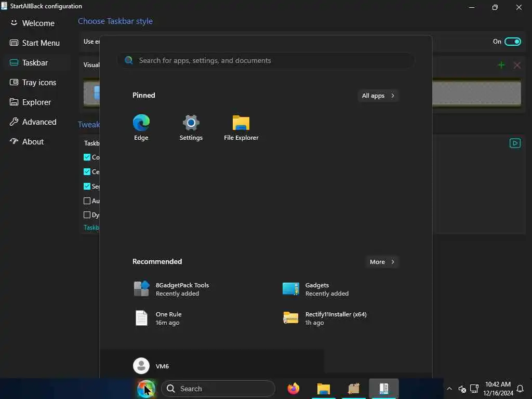Focus the Start menu search field
The width and height of the screenshot is (532, 399).
[265, 60]
